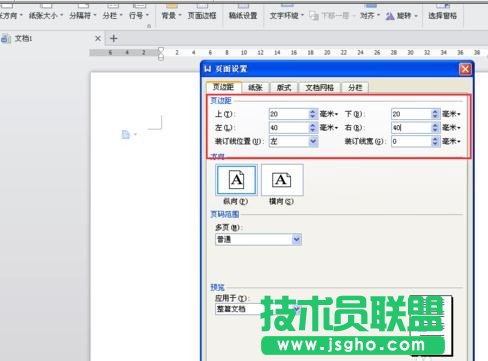The height and width of the screenshot is (361, 488).
Task: Open the bottom margin 毫米 unit dropdown
Action: [451, 114]
